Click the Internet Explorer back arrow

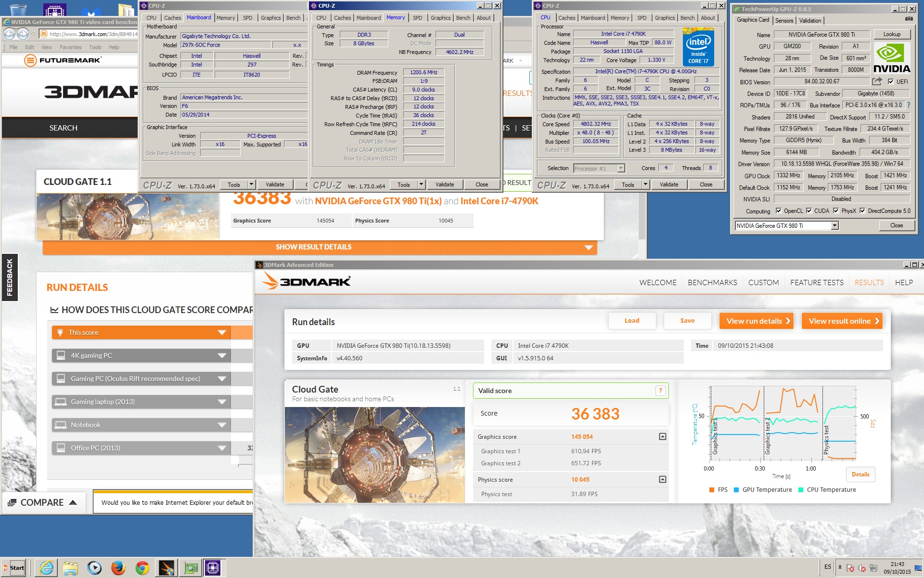9,34
